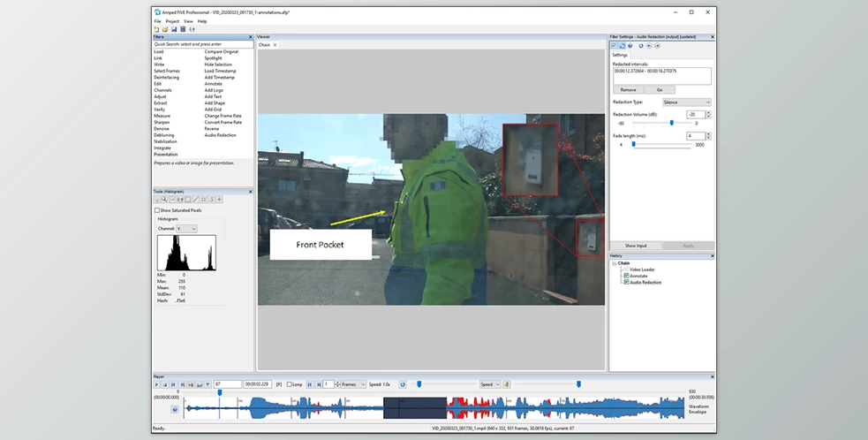Click the filter funnel icon in Player
The width and height of the screenshot is (868, 440).
click(x=208, y=384)
